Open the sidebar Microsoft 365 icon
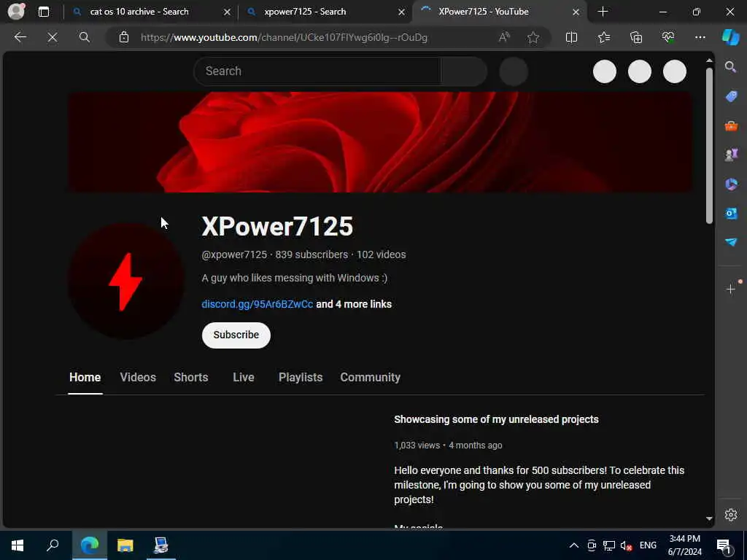Screen dimensions: 747x560 coord(731,184)
